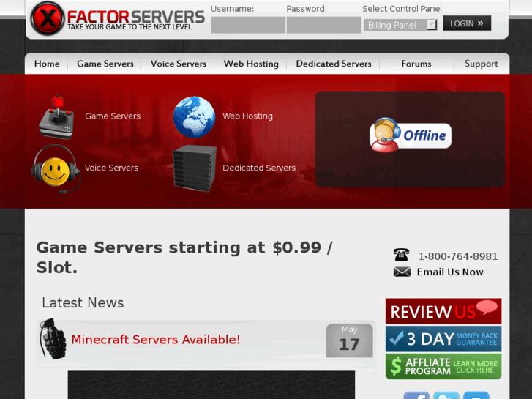Open the Web Hosting menu item
The height and width of the screenshot is (399, 532).
pyautogui.click(x=251, y=64)
